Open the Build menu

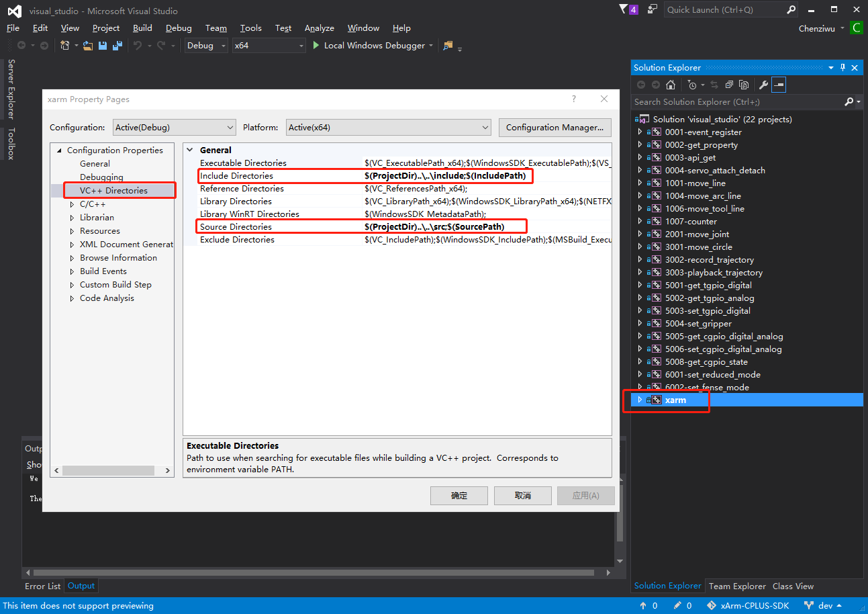[x=142, y=28]
